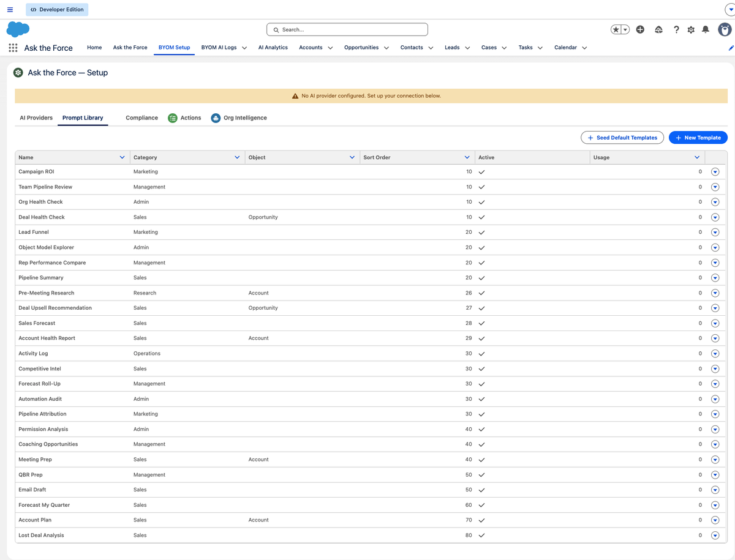The image size is (735, 560).
Task: Open the Ask the Force nav tab
Action: tap(130, 47)
